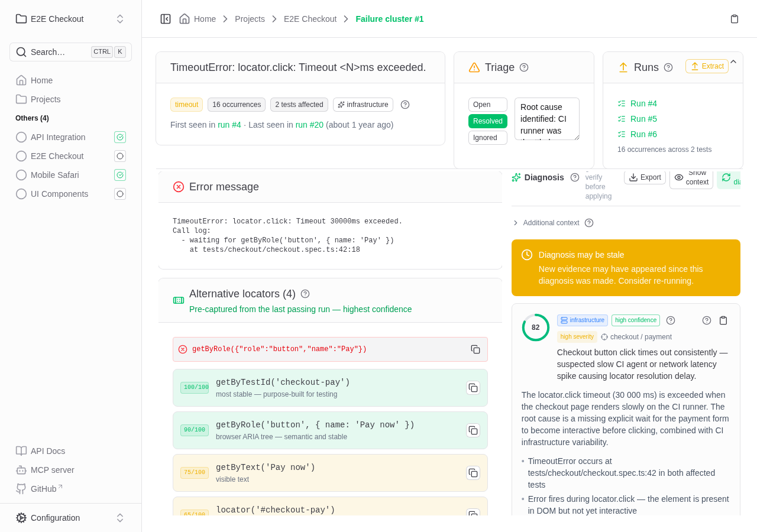The image size is (757, 532).
Task: Click UI Components status badge
Action: coord(120,194)
